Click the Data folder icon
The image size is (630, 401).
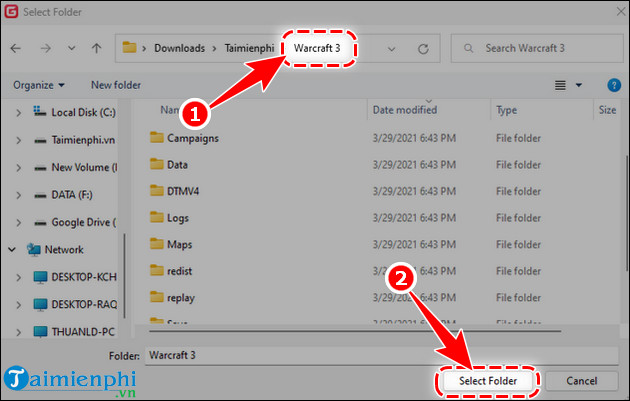click(x=157, y=164)
